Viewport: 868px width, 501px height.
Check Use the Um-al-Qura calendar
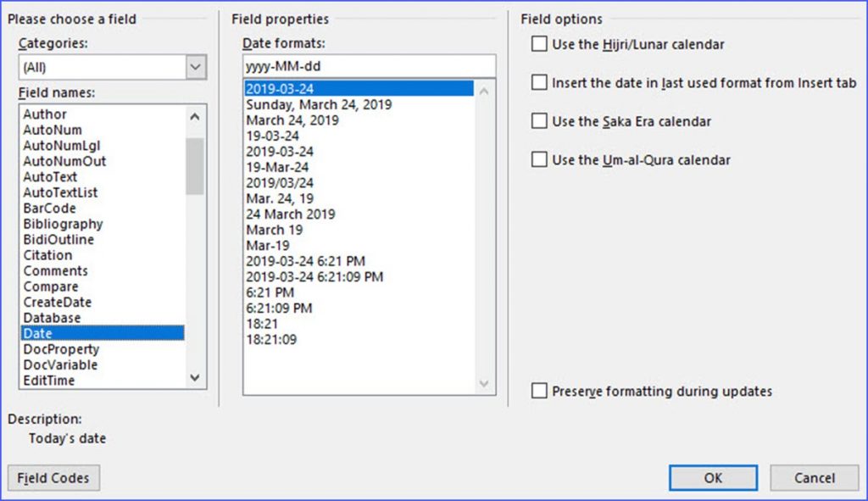point(539,159)
